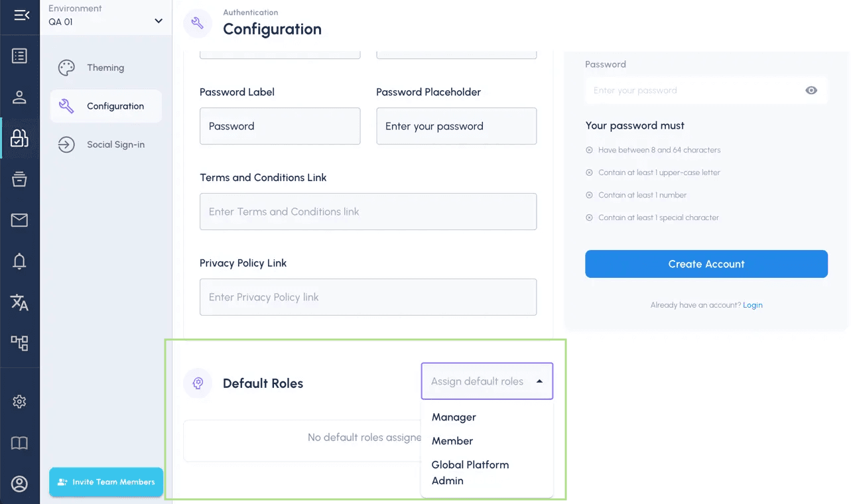Go to the Theming section
This screenshot has height=504, width=857.
point(105,68)
